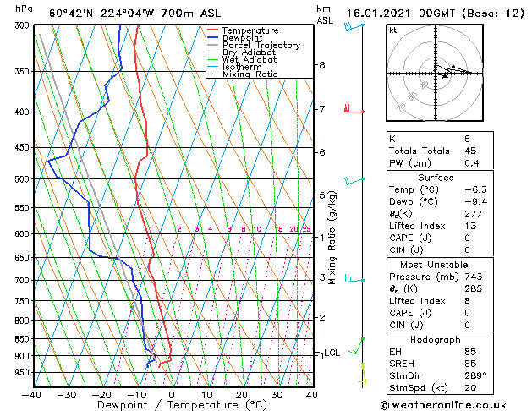Click the red wind barb at 400 hPa
Viewport: 532px width, 411px height.
click(354, 109)
